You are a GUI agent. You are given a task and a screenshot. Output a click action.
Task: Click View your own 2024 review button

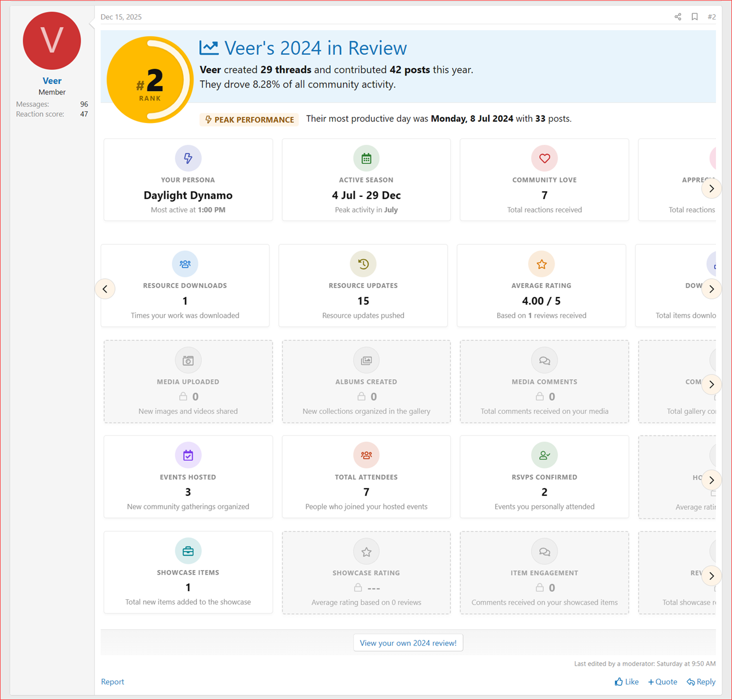(408, 643)
